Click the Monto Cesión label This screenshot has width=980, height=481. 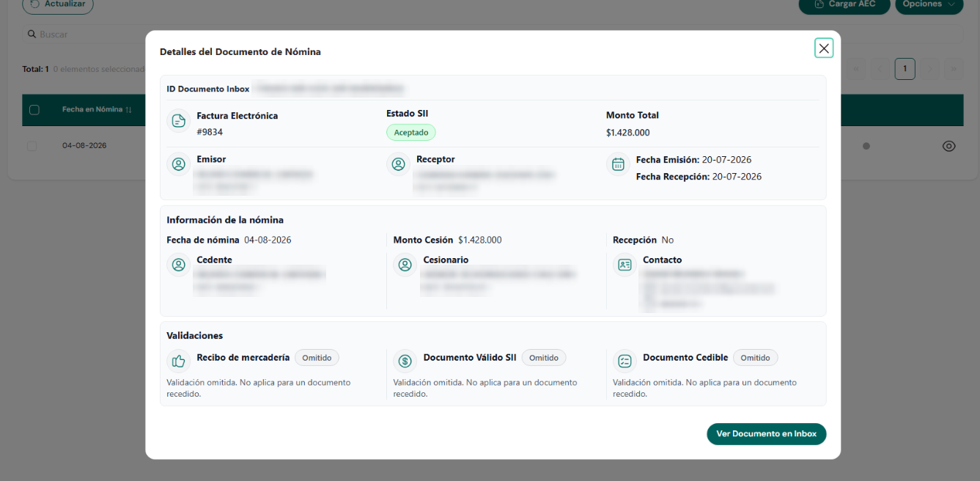point(423,240)
